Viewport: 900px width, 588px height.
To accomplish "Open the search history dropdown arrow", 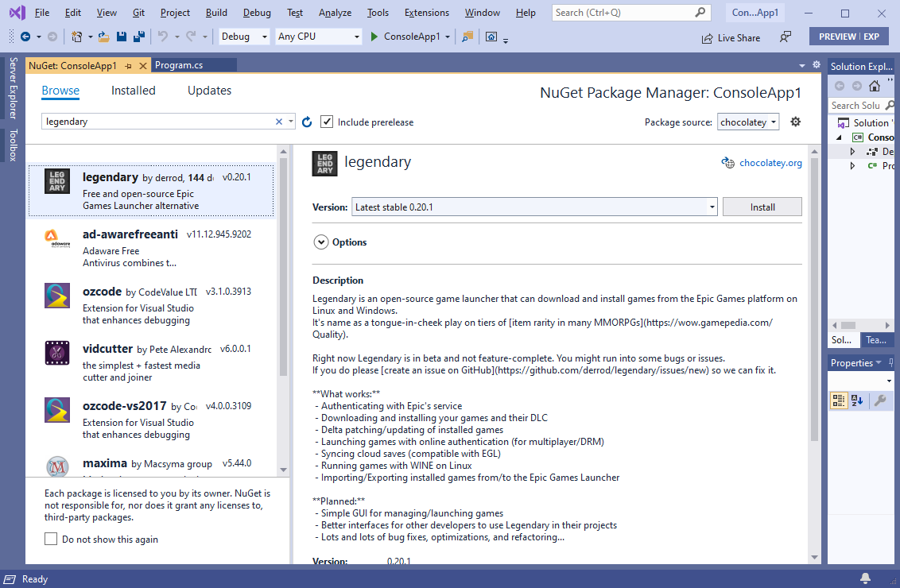I will coord(291,122).
